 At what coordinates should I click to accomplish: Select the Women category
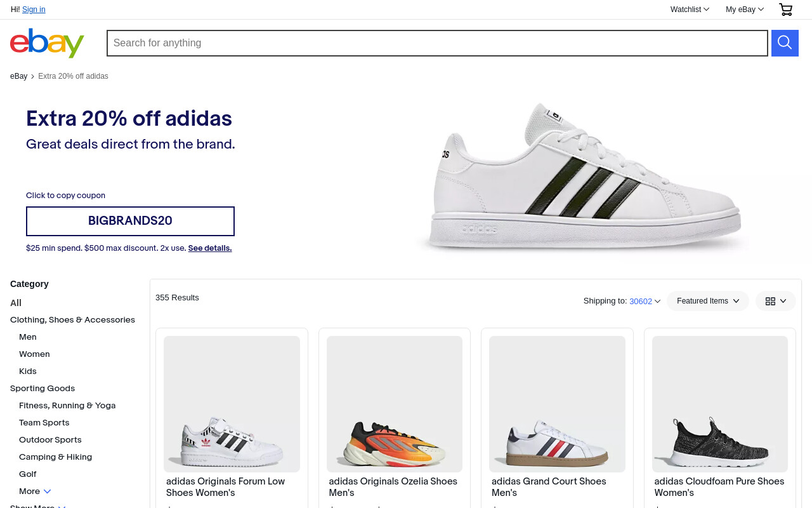(x=34, y=354)
